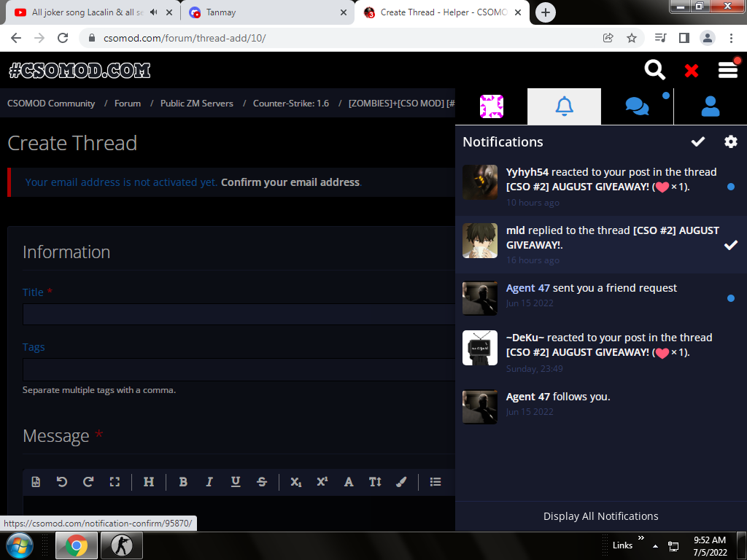Expand the Heading format option

pyautogui.click(x=149, y=482)
